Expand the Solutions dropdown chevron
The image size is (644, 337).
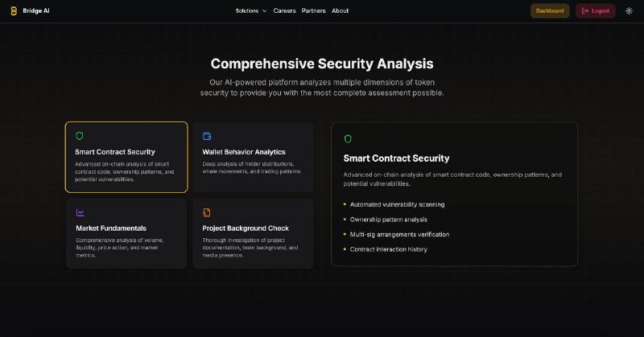[x=264, y=11]
